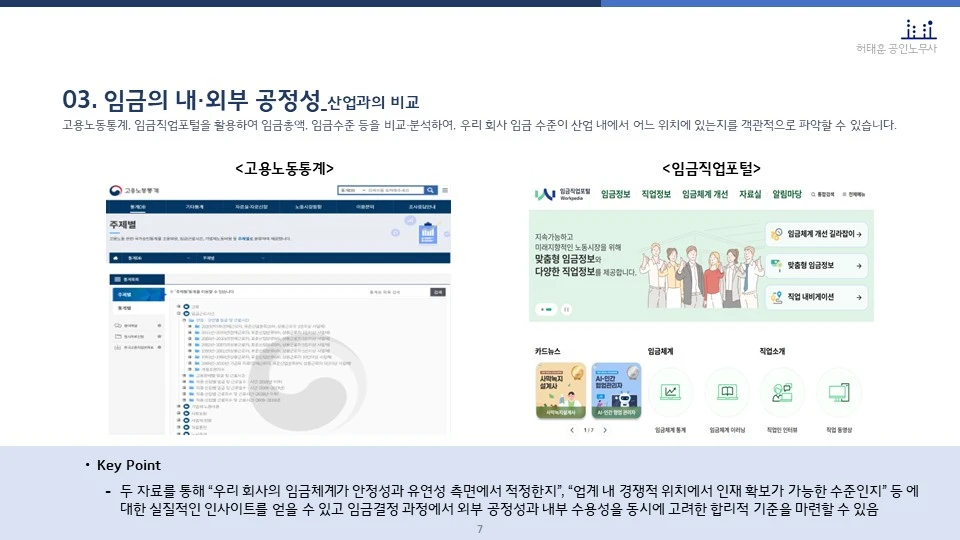
Task: Click the folder icon in left sidebar
Action: [x=118, y=337]
